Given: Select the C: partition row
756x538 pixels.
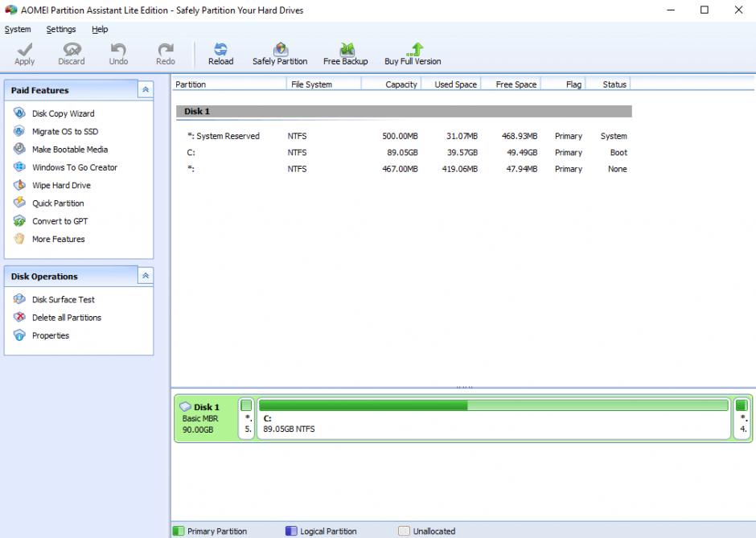Looking at the screenshot, I should [404, 152].
